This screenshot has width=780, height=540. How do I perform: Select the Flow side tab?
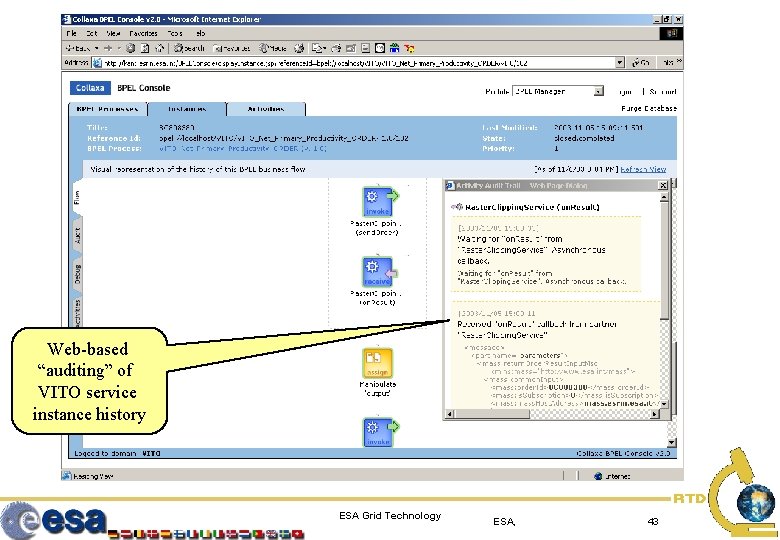(x=77, y=197)
